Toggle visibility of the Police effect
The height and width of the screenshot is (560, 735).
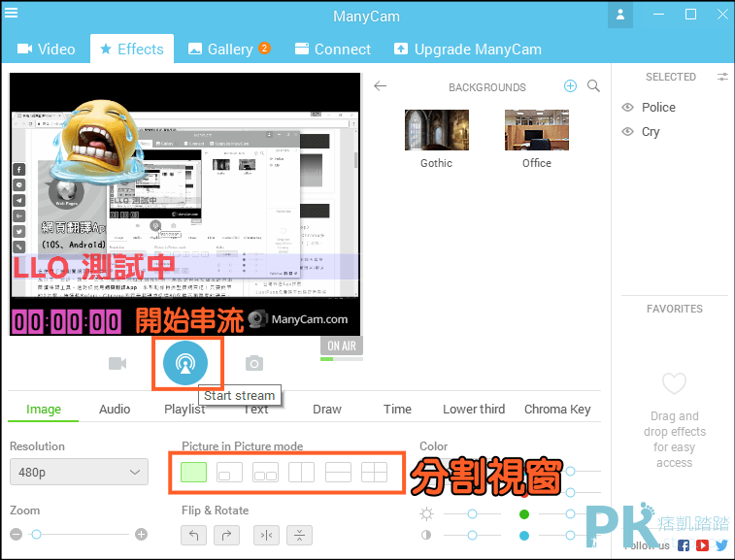(627, 108)
